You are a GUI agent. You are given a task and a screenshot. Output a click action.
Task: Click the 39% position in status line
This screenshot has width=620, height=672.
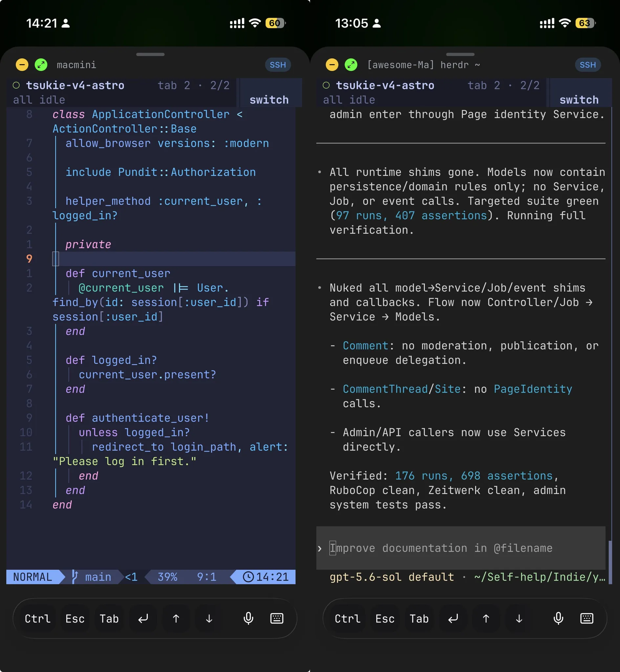point(167,577)
